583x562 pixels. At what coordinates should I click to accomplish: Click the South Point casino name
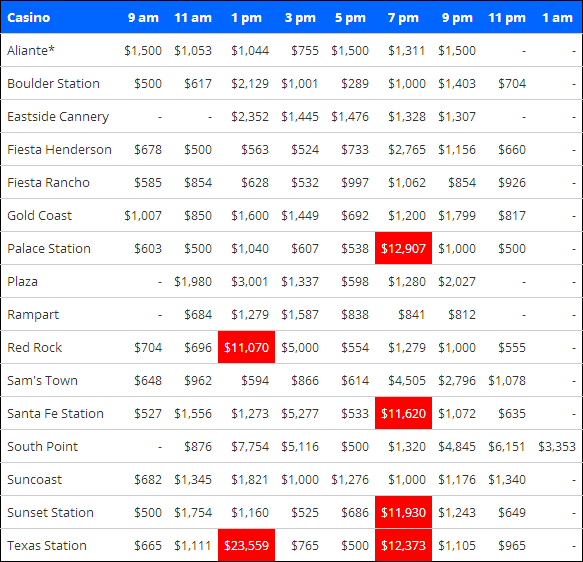point(42,446)
